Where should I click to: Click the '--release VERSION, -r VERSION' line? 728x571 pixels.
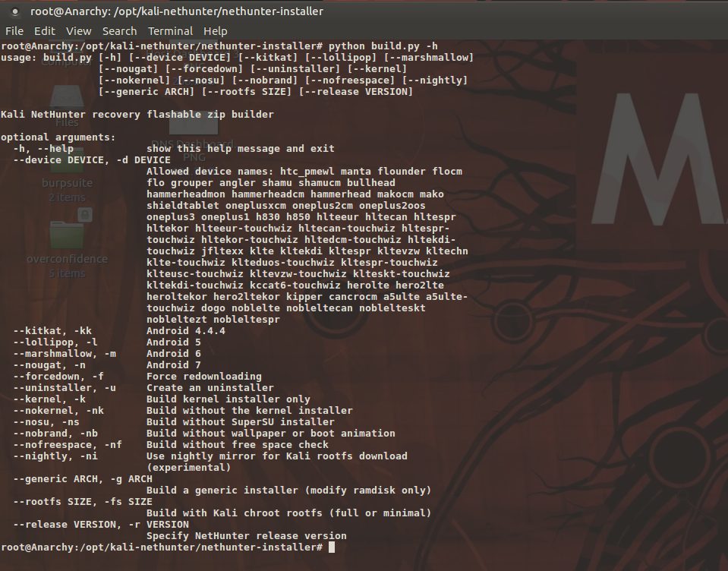pyautogui.click(x=101, y=524)
